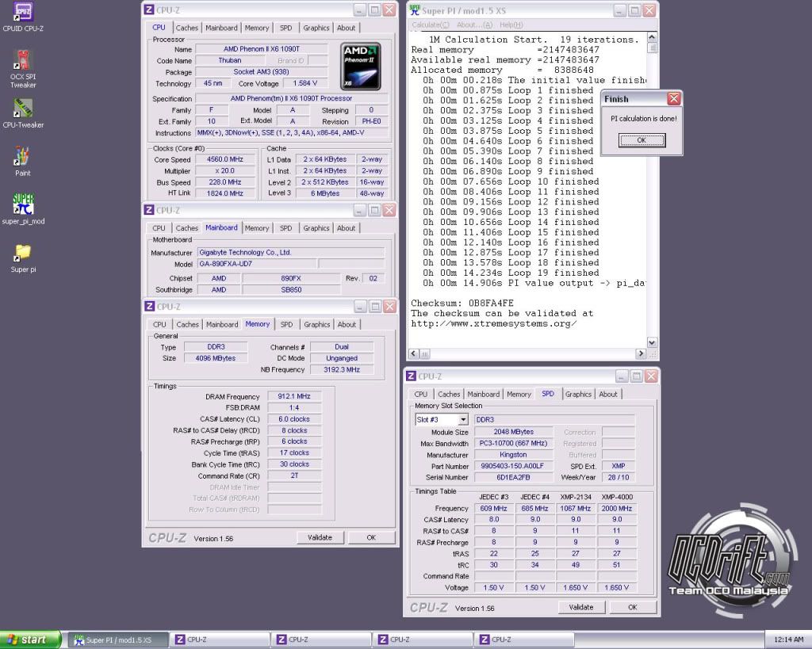Click Validate in the CPU-Z Memory window
Screen dimensions: 812x649
320,537
